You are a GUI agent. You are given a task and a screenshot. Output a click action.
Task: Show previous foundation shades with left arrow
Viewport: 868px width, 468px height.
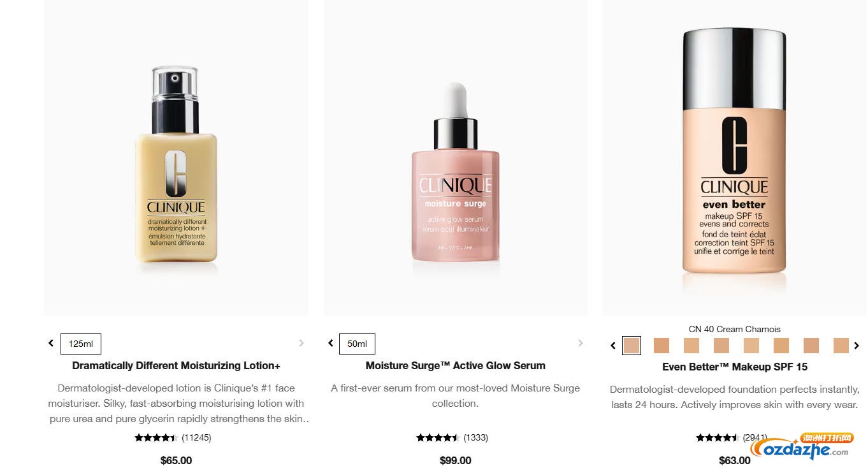point(613,346)
